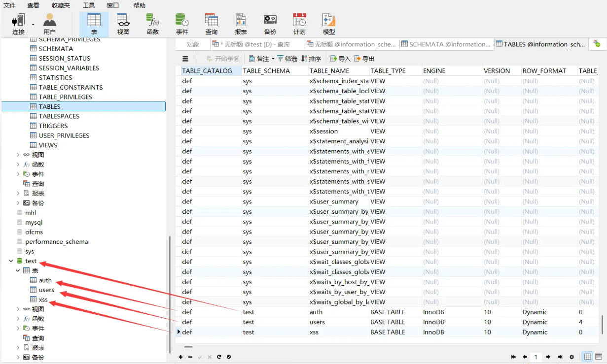
Task: Open the 备份 (Backup) toolbar icon
Action: [270, 23]
